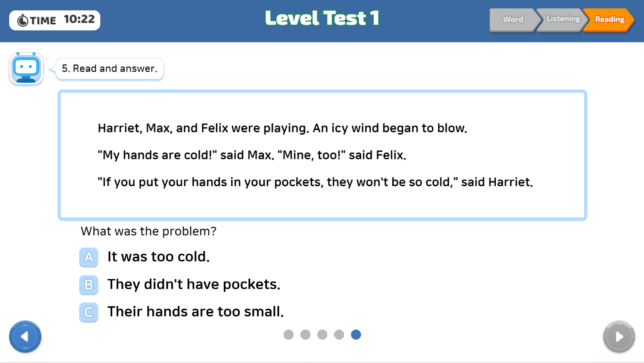
Task: Choose "It was too cold." answer text
Action: [x=159, y=257]
